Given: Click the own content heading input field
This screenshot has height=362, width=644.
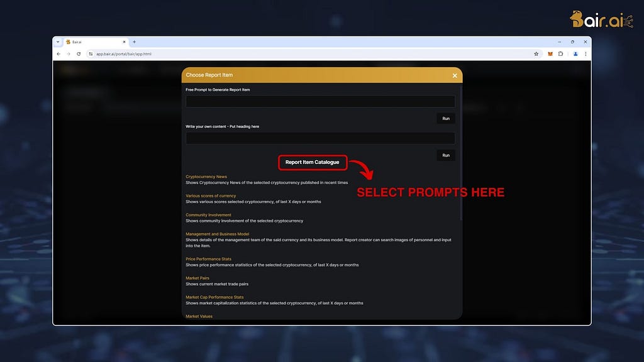Looking at the screenshot, I should (x=320, y=138).
